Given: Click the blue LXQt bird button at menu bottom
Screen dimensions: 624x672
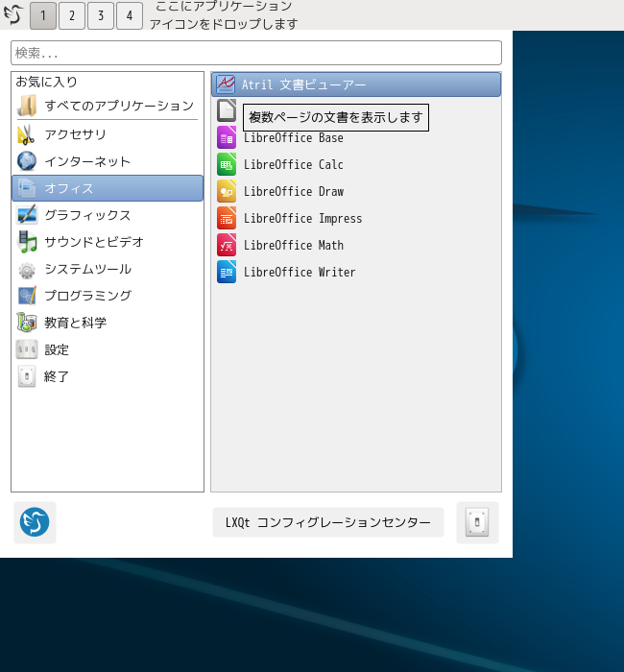Looking at the screenshot, I should (x=35, y=522).
